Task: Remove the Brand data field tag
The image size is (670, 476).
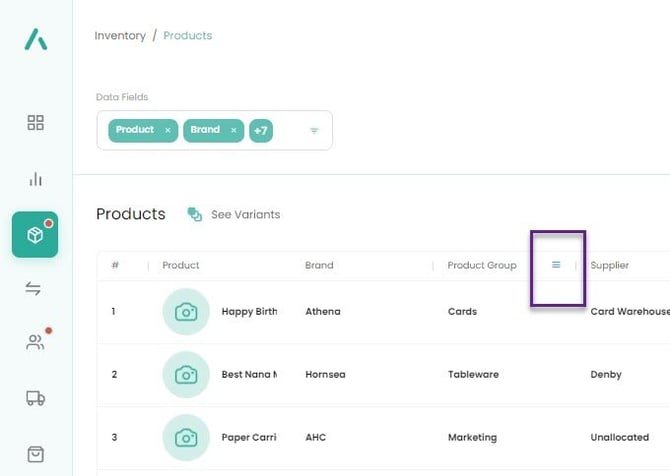Action: click(x=233, y=130)
